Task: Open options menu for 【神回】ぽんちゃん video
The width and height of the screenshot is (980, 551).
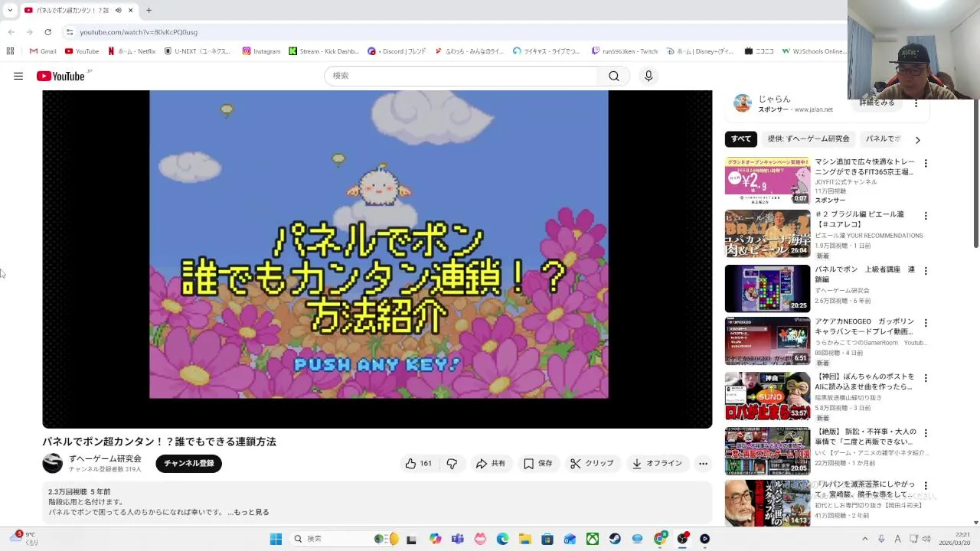Action: click(x=926, y=378)
